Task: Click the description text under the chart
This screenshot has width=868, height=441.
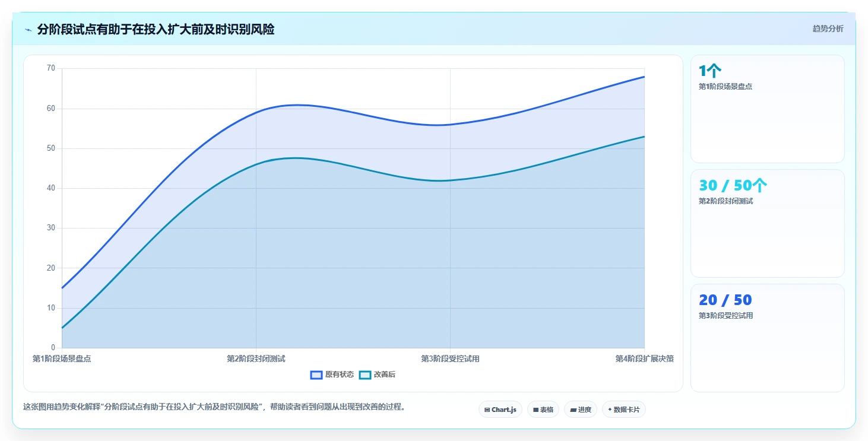Action: click(215, 407)
